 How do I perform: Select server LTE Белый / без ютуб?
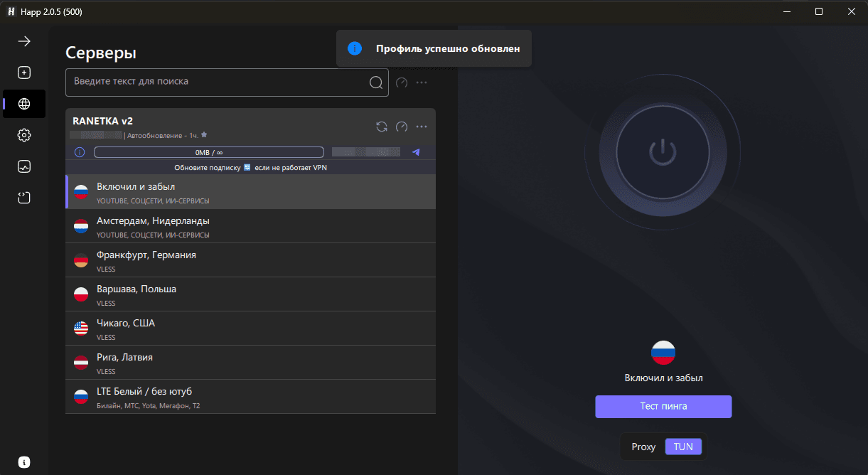(250, 397)
